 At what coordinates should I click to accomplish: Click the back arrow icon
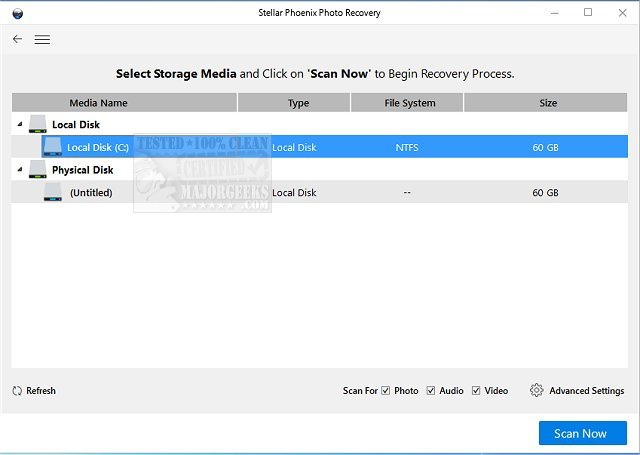[17, 39]
